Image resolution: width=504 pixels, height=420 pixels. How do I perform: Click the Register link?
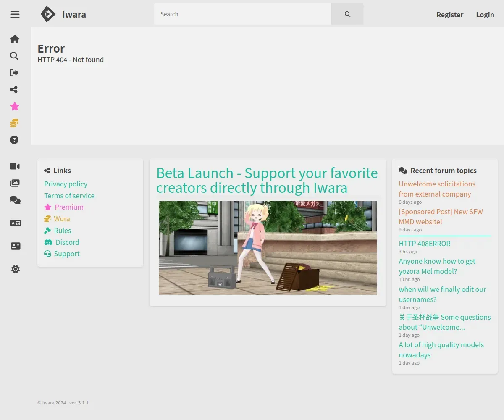tap(450, 15)
